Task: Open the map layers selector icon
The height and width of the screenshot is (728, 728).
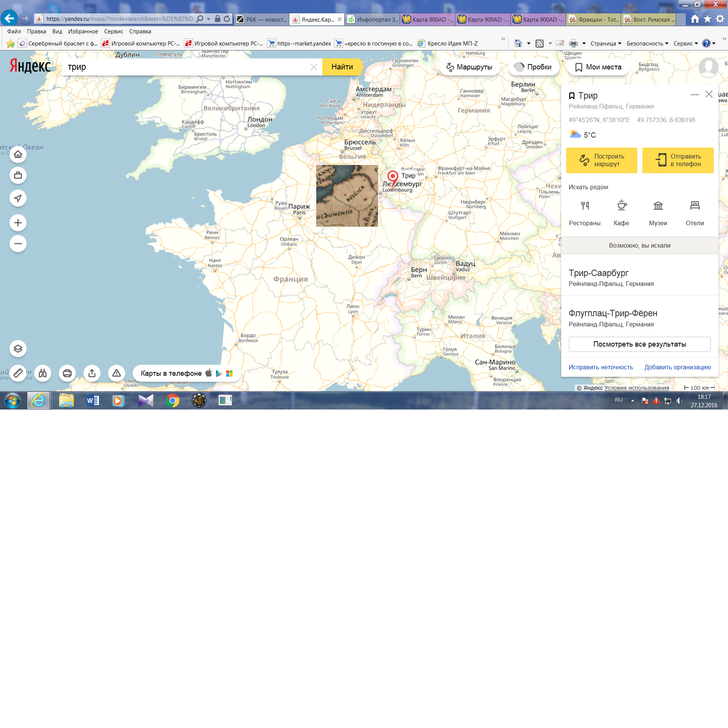Action: pos(18,349)
